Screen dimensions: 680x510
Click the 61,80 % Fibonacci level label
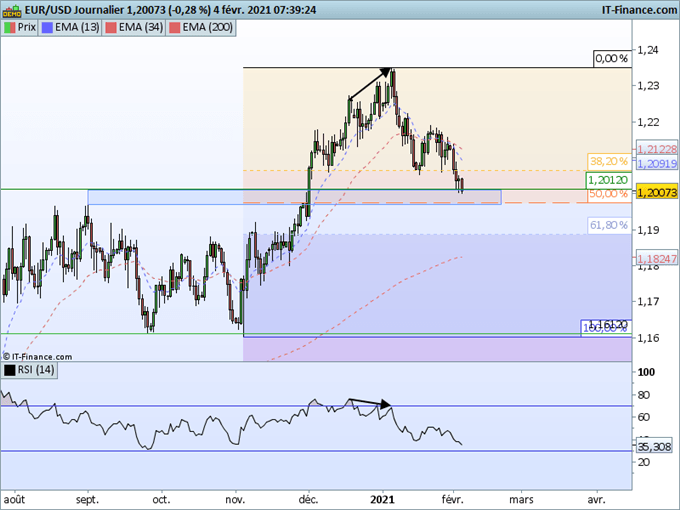[x=609, y=225]
